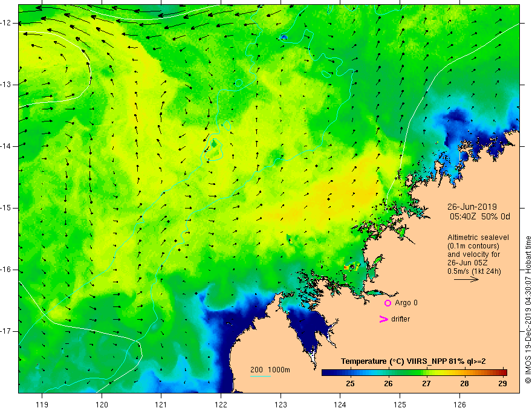532x411 pixels.
Task: Click the longitude axis label 122
Action: [x=221, y=404]
